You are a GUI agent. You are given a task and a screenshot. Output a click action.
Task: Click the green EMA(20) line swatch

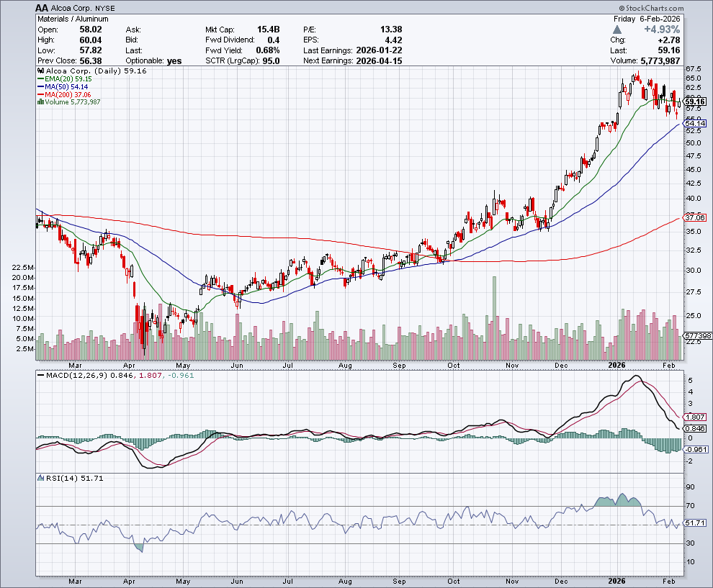[x=40, y=79]
